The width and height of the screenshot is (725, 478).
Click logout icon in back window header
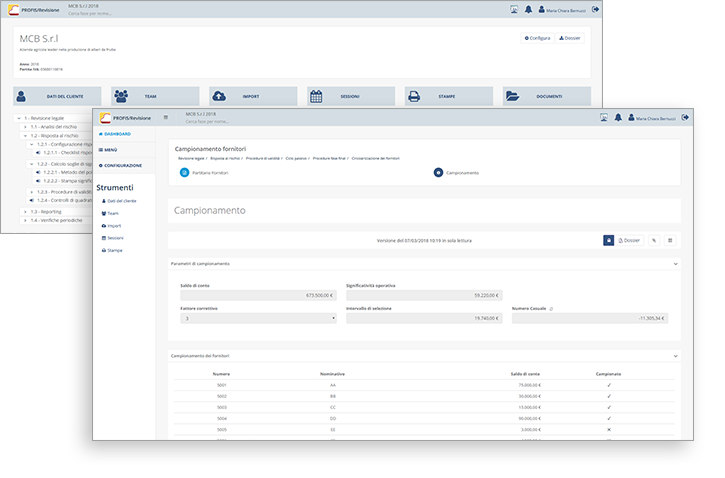(597, 9)
